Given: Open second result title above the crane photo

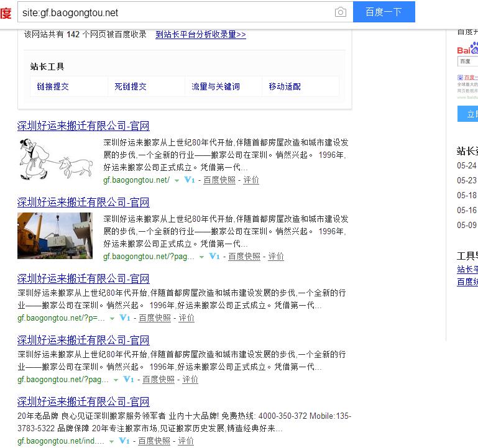Looking at the screenshot, I should [x=83, y=202].
